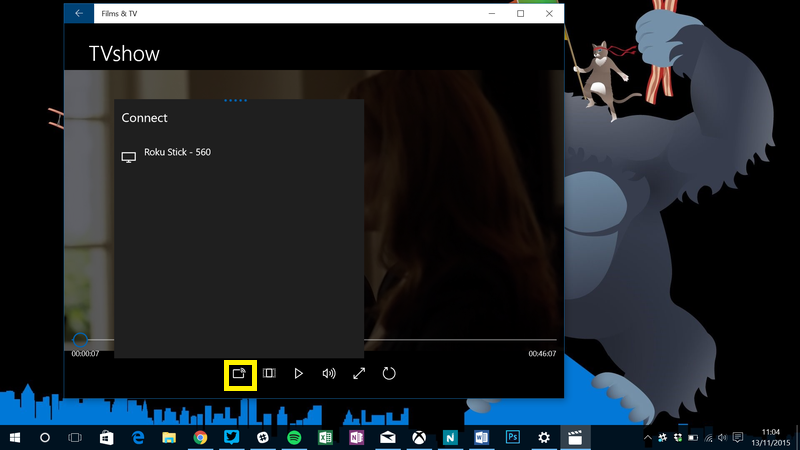Open battery status tray icon
The height and width of the screenshot is (450, 800).
[x=693, y=438]
